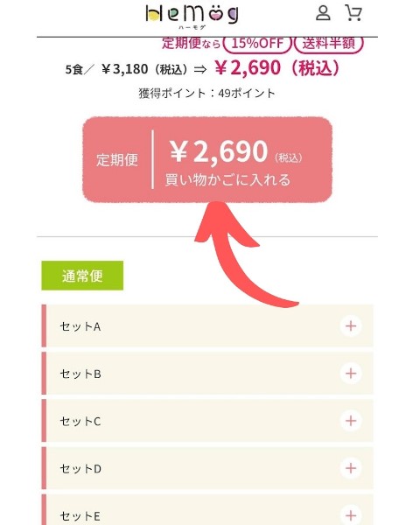This screenshot has height=525, width=420.
Task: Add 定期便 ¥2,690 to shopping basket
Action: (207, 160)
